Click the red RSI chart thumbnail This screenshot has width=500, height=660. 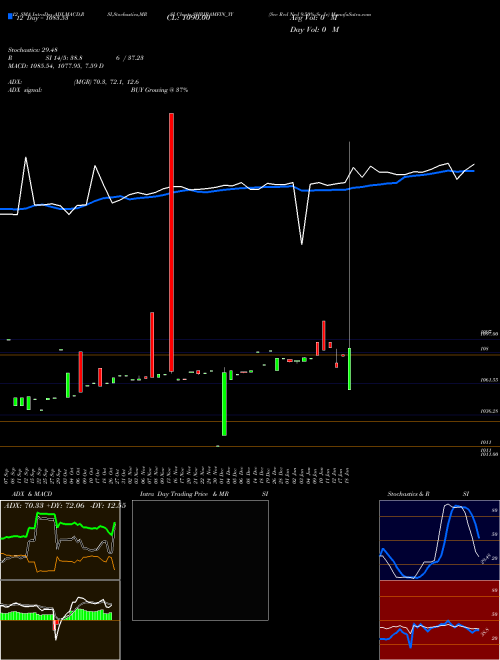click(439, 620)
